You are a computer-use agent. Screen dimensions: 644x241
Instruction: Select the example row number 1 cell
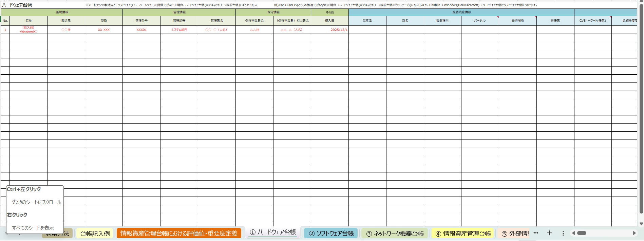[x=5, y=30]
